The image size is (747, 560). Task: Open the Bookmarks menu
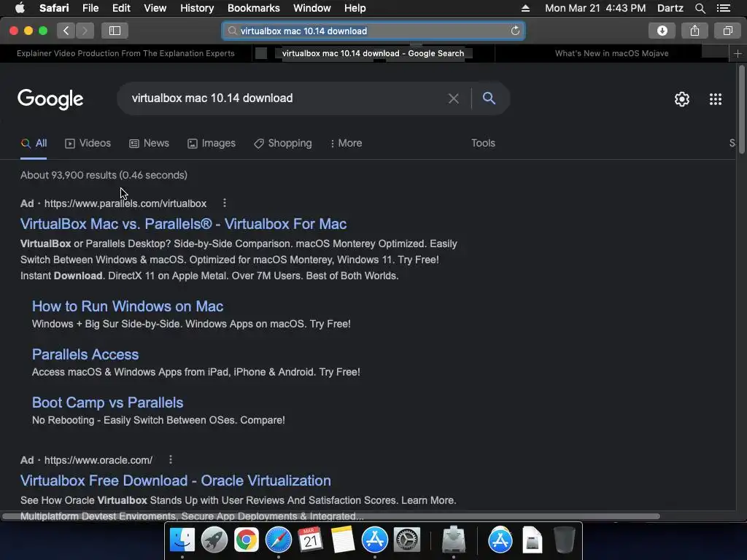click(x=253, y=8)
